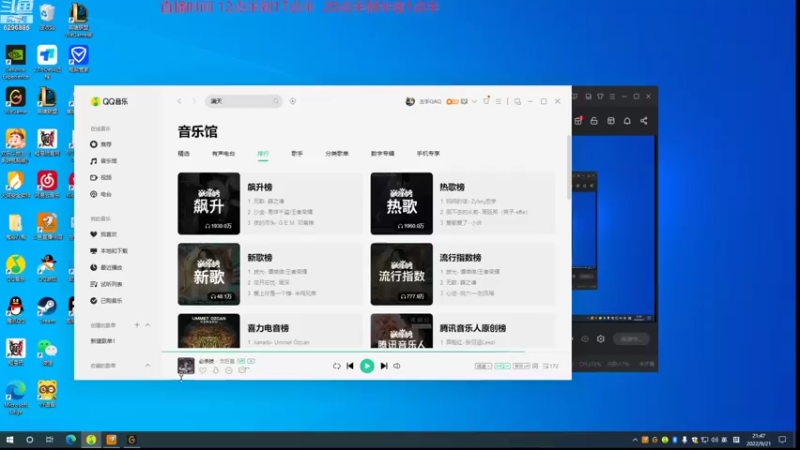Open the 新建歌单1 playlist

click(103, 341)
